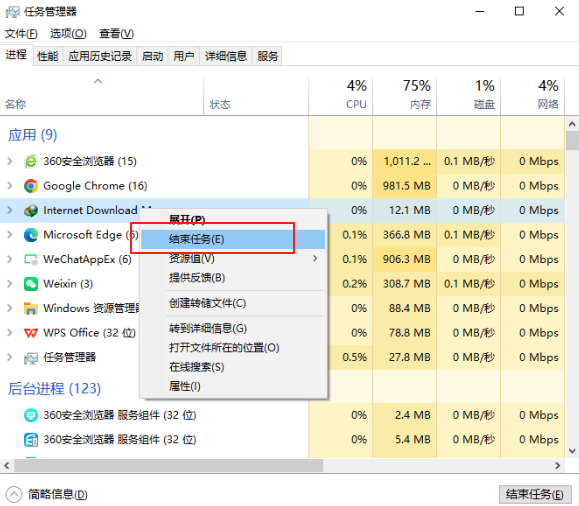The width and height of the screenshot is (579, 506).
Task: Click the 应用 (9) group heading
Action: pyautogui.click(x=32, y=135)
